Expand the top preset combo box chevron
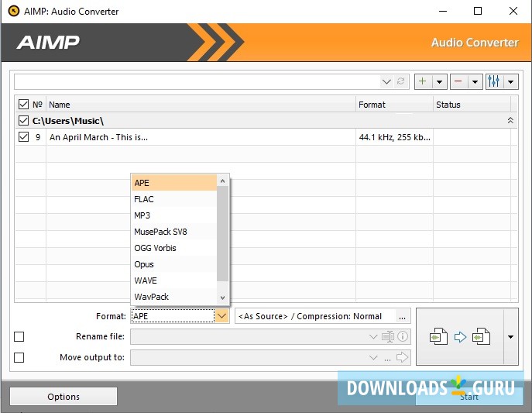 click(386, 81)
